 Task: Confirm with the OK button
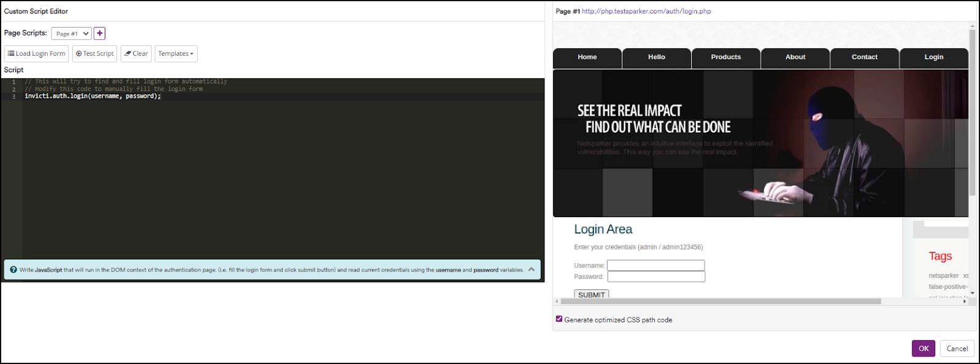tap(924, 349)
